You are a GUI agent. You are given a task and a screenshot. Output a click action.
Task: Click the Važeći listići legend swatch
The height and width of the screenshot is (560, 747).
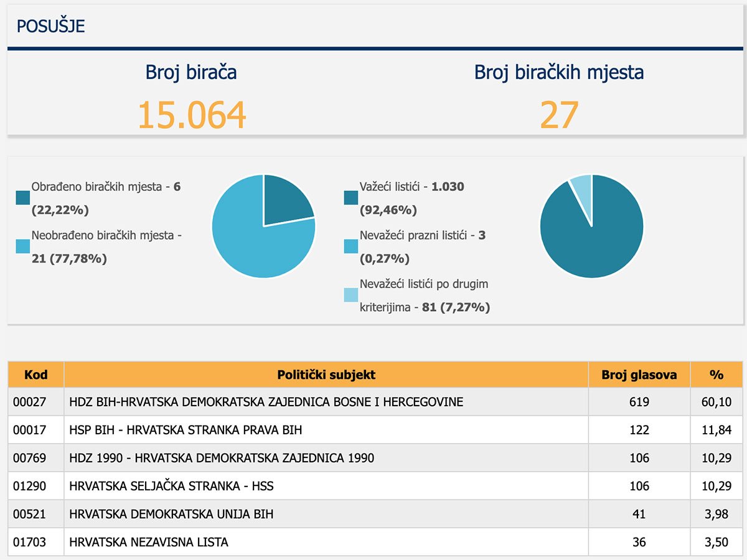pyautogui.click(x=351, y=198)
